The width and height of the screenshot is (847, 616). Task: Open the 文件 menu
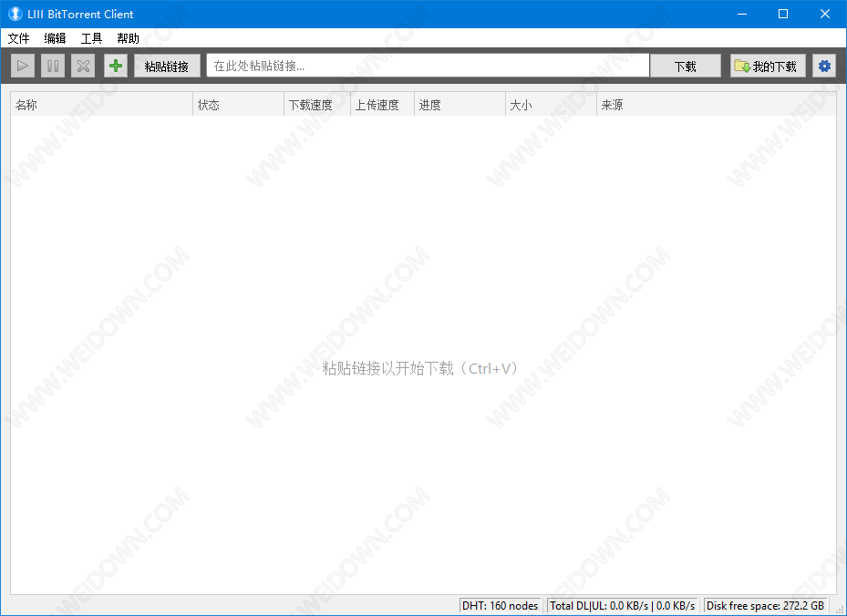pos(19,38)
